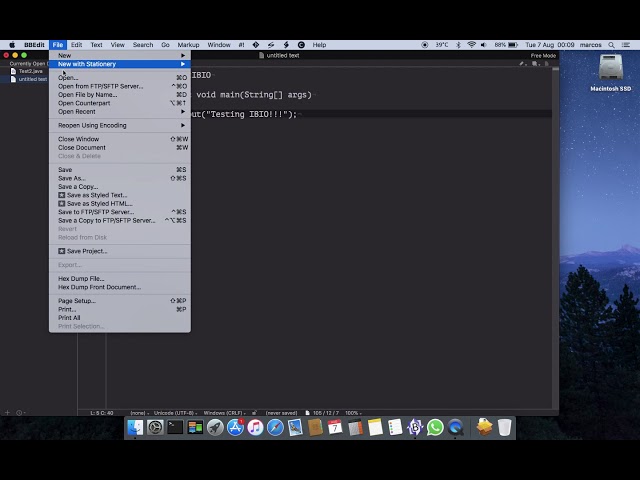Click the editor vertical scrollbar
The width and height of the screenshot is (640, 480).
555,237
